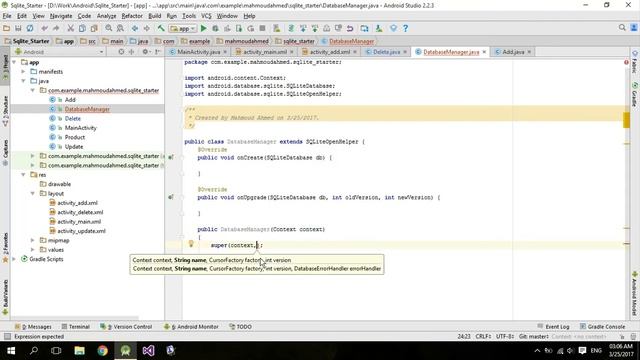
Task: Switch to the activity_add.xml tab
Action: coord(330,52)
